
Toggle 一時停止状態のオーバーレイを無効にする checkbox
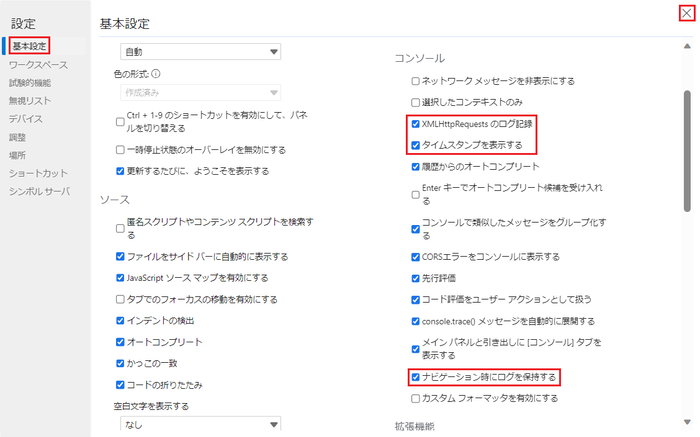tap(120, 150)
